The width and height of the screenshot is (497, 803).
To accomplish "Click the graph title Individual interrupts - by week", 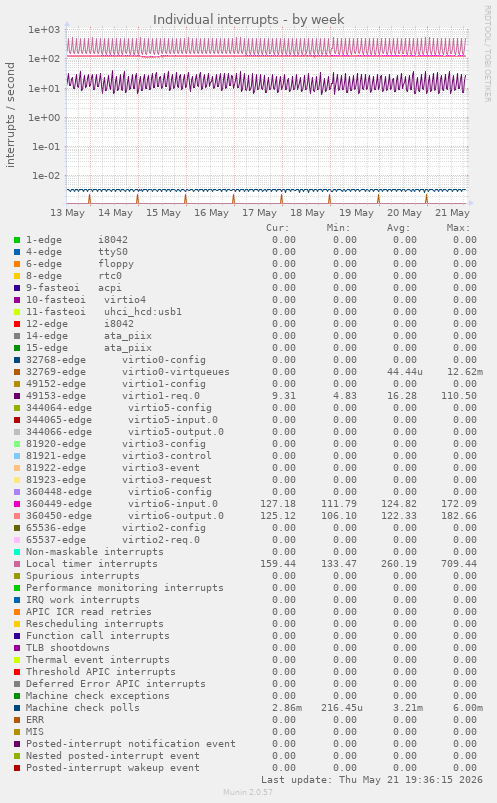I will tap(248, 20).
